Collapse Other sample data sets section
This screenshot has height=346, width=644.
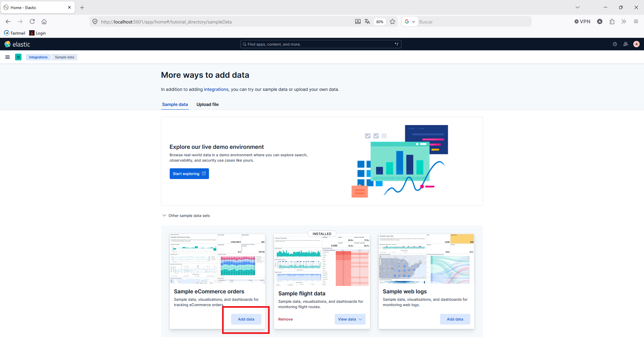[x=186, y=216]
